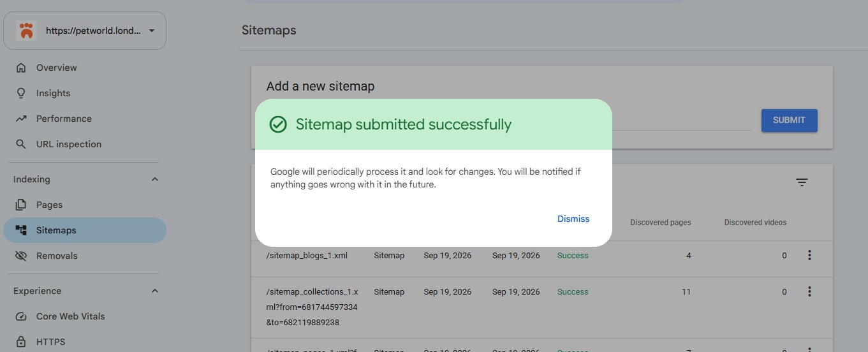Select Sitemaps in the sidebar

85,230
